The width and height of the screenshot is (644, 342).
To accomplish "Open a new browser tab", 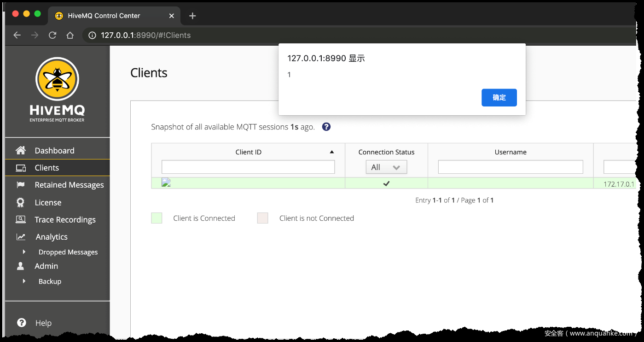I will [192, 16].
